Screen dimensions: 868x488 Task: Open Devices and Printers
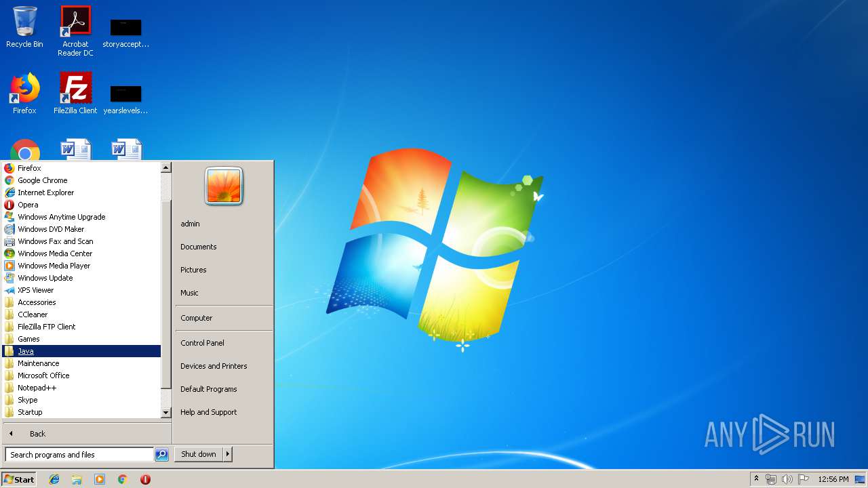[x=224, y=366]
